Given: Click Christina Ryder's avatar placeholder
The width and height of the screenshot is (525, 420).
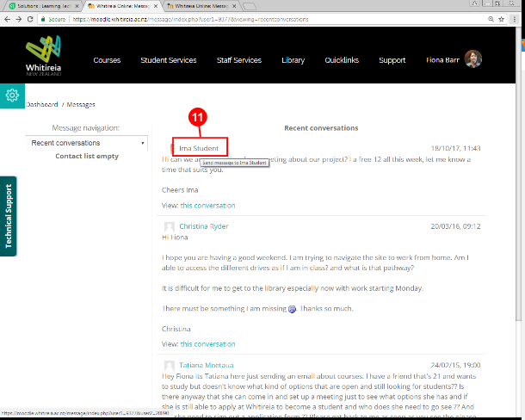Looking at the screenshot, I should tap(169, 226).
